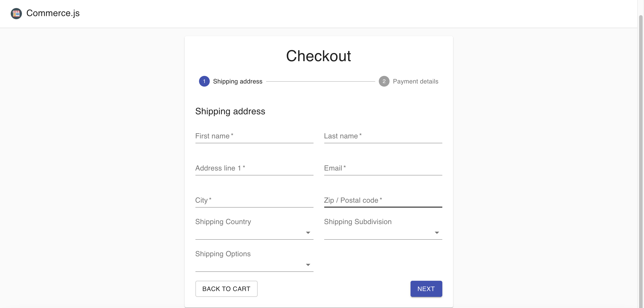This screenshot has height=308, width=644.
Task: Click the Commerce.js header link
Action: point(53,13)
